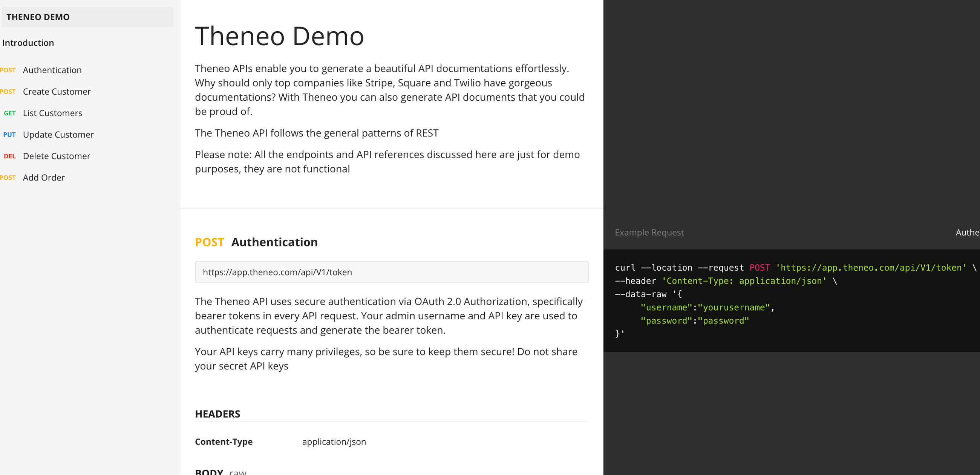Select the Introduction section
The image size is (980, 475).
click(x=28, y=43)
